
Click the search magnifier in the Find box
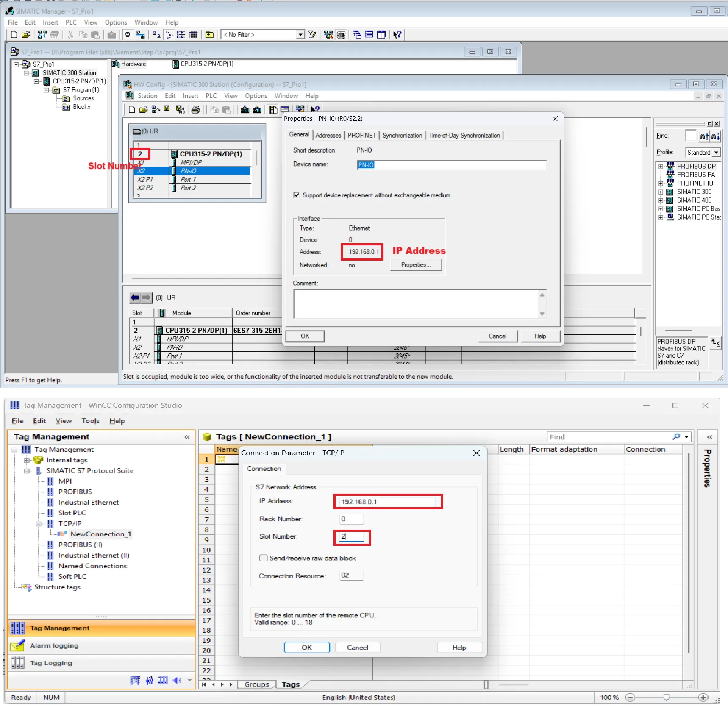[x=676, y=437]
